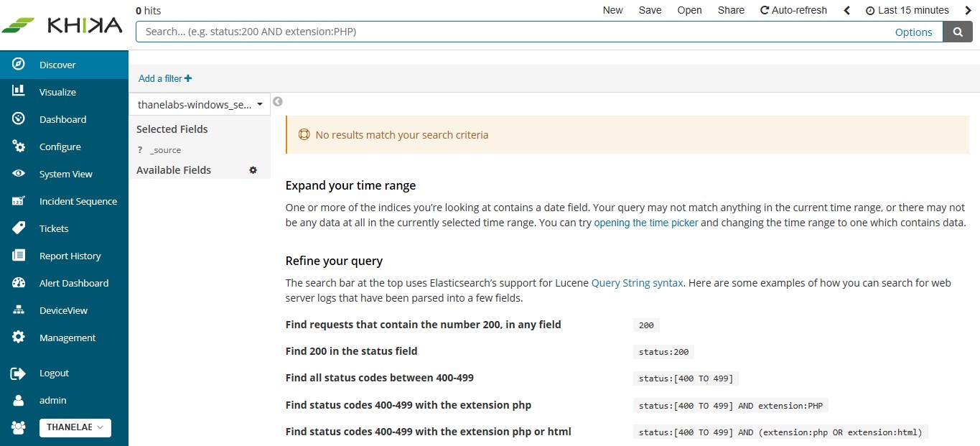The image size is (980, 446).
Task: Click Save in top toolbar
Action: point(650,10)
